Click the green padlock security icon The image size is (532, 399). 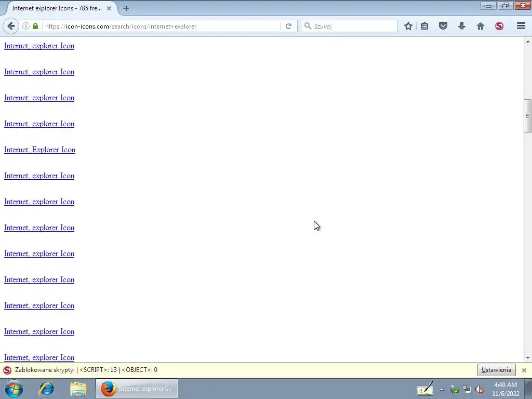(35, 26)
